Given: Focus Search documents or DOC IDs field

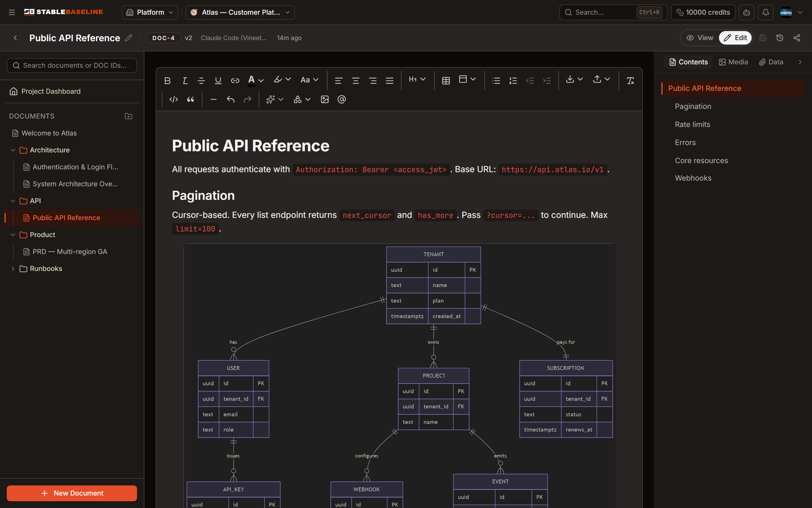Looking at the screenshot, I should 72,65.
